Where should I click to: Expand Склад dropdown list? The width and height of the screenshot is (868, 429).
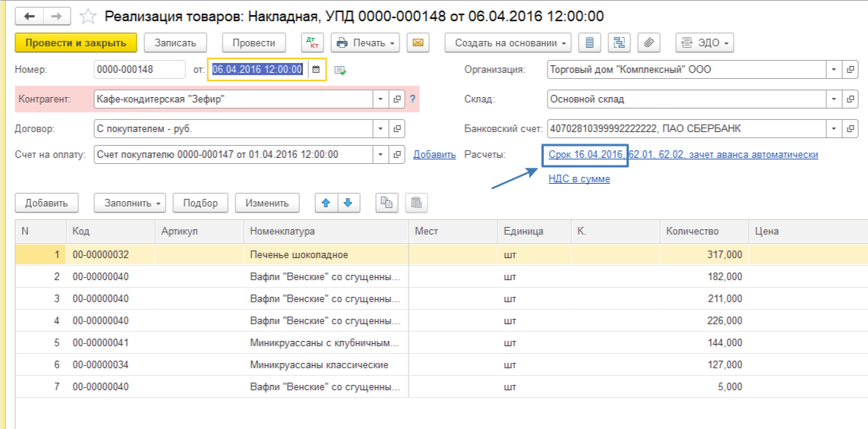click(834, 99)
